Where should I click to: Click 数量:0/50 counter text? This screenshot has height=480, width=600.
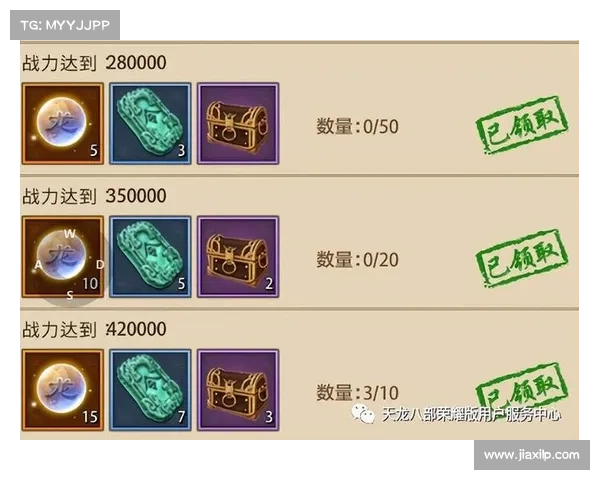point(357,126)
